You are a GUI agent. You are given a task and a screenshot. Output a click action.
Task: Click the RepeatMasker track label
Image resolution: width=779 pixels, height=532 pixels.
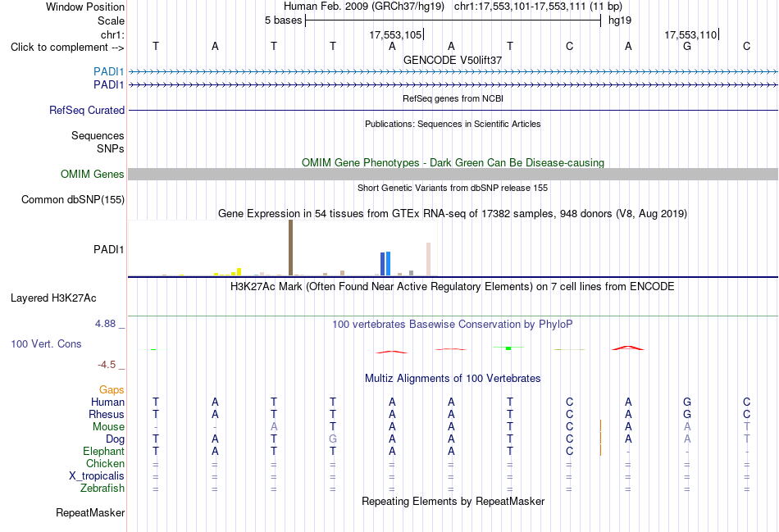click(x=90, y=512)
